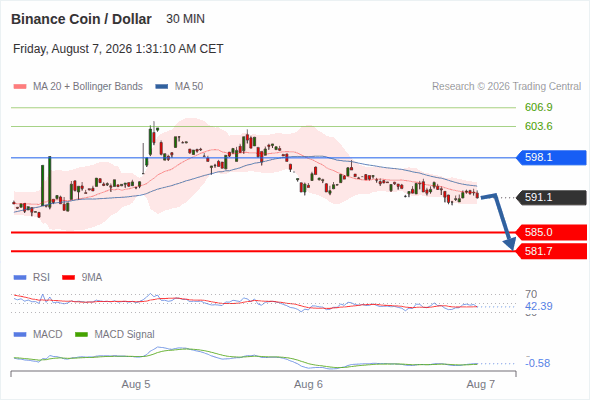This screenshot has height=400, width=590.
Task: Click the RSI value 42.39
Action: [x=539, y=306]
